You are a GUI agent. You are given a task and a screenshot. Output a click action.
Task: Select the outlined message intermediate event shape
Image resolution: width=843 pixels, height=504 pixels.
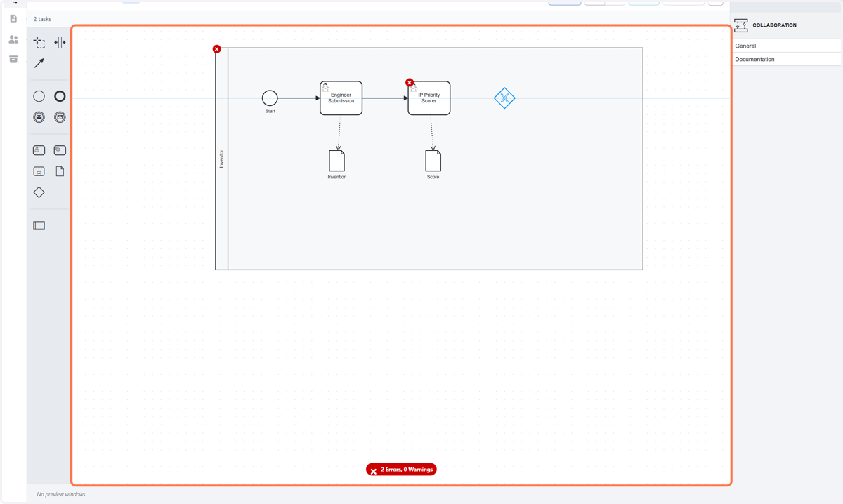point(60,117)
